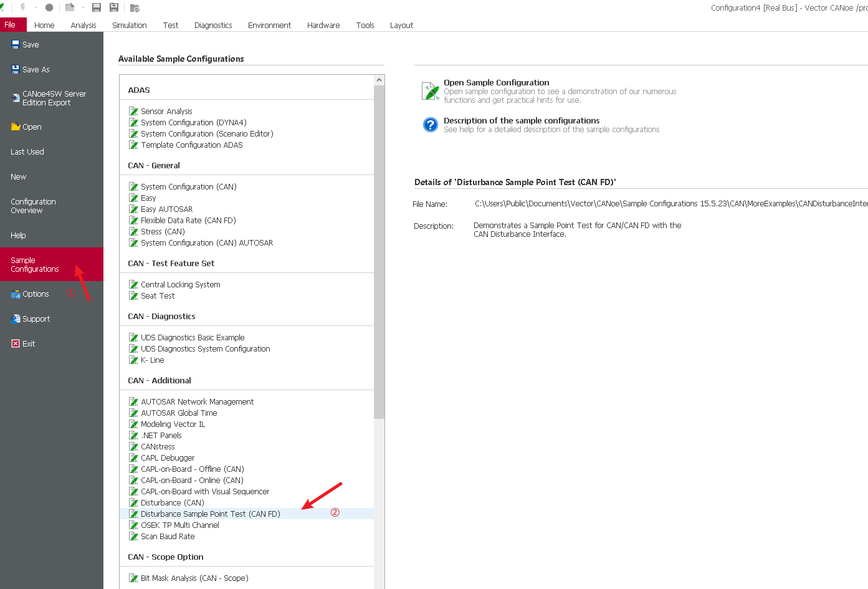The height and width of the screenshot is (589, 868).
Task: Click icon beside Central Locking System
Action: click(133, 285)
